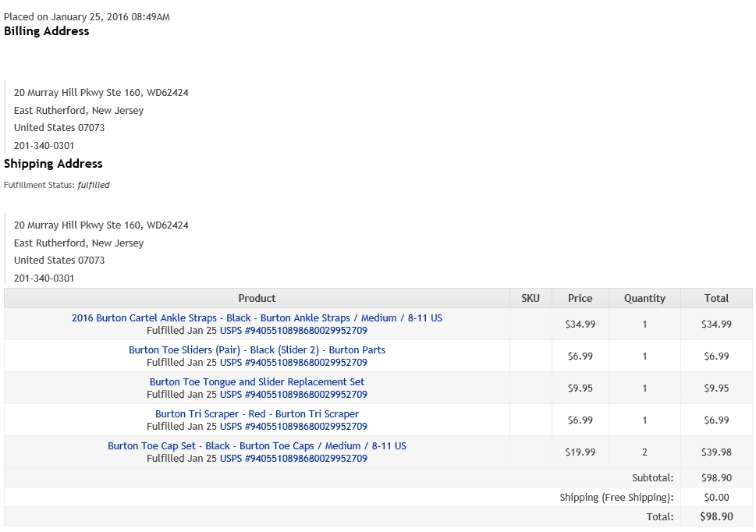Select shipping city line 'East Rutherford, New Jersey'

[79, 243]
